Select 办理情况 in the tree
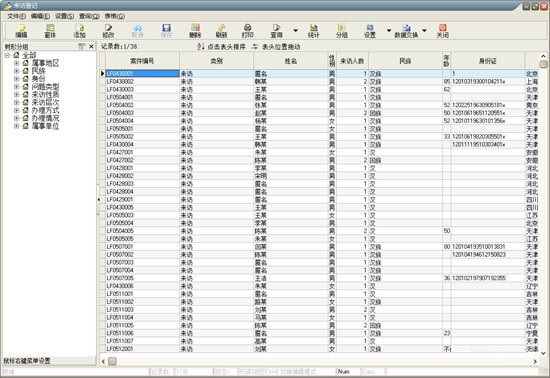550x378 pixels. tap(45, 118)
